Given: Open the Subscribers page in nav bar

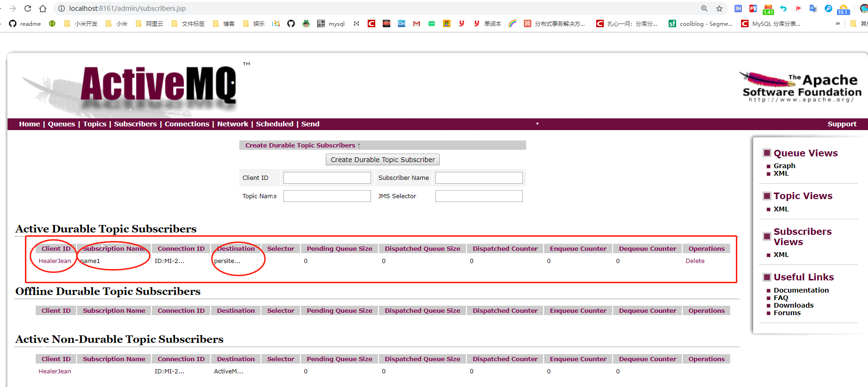Looking at the screenshot, I should pyautogui.click(x=135, y=124).
